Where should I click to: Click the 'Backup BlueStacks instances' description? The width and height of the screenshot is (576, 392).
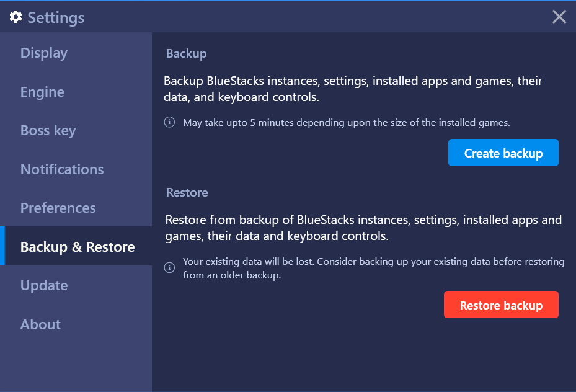point(353,89)
